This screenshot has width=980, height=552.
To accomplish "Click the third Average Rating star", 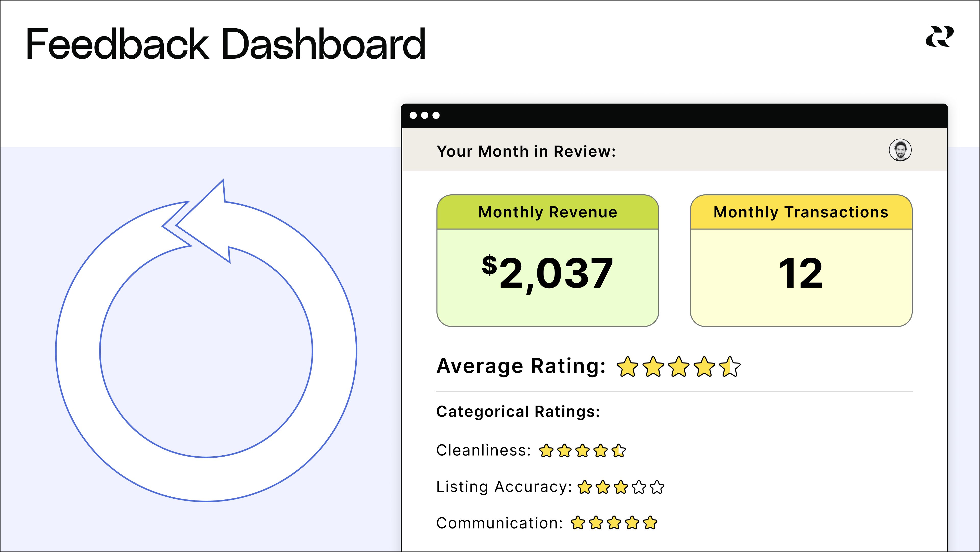I will pyautogui.click(x=679, y=367).
